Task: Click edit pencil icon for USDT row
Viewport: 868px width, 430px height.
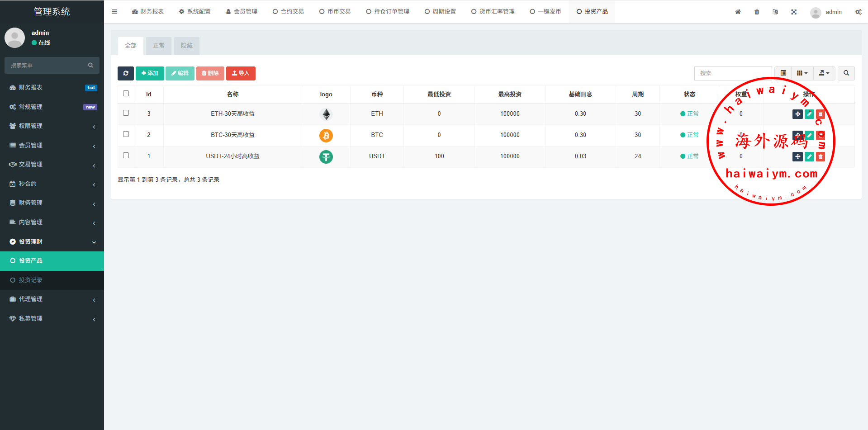Action: [809, 156]
